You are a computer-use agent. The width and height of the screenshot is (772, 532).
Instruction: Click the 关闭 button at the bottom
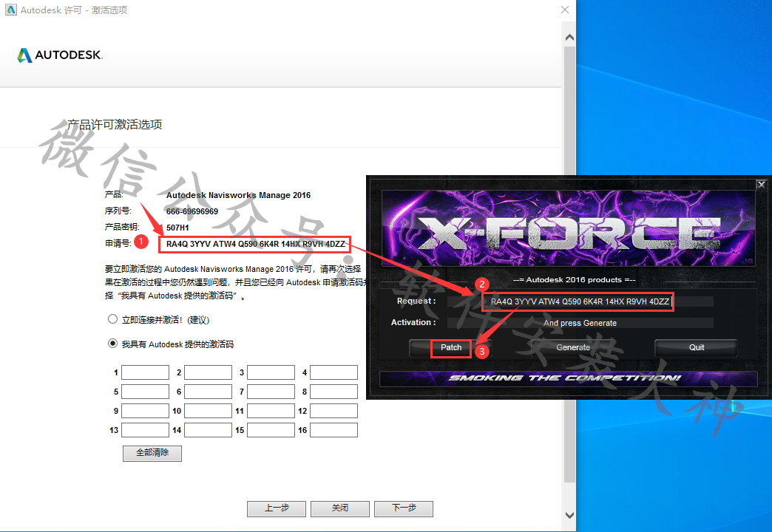pos(340,508)
